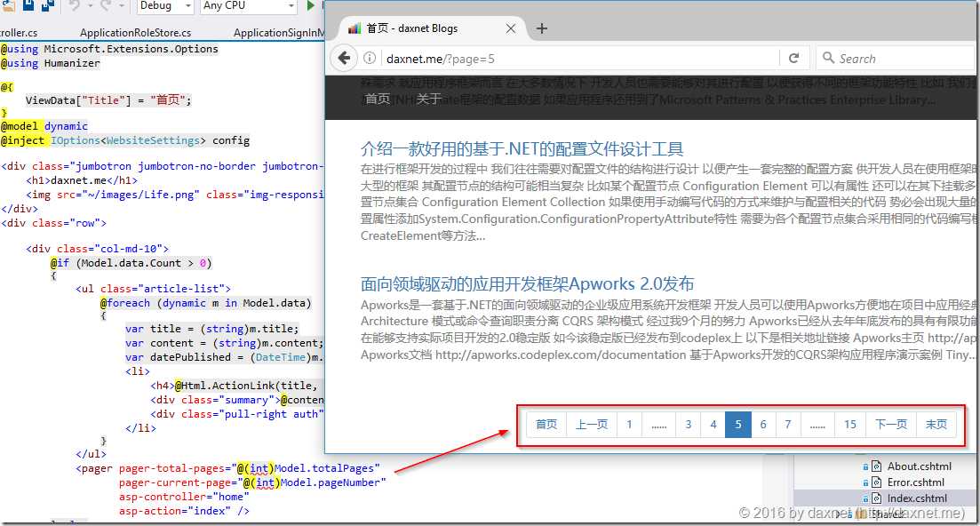This screenshot has height=526, width=980.
Task: Select page 3 in the pager
Action: pos(688,424)
